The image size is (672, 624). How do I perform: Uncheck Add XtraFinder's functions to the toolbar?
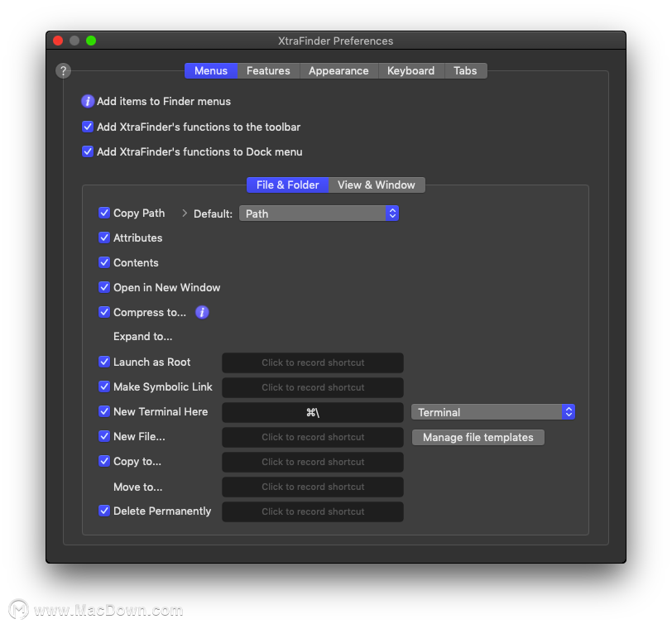(88, 127)
